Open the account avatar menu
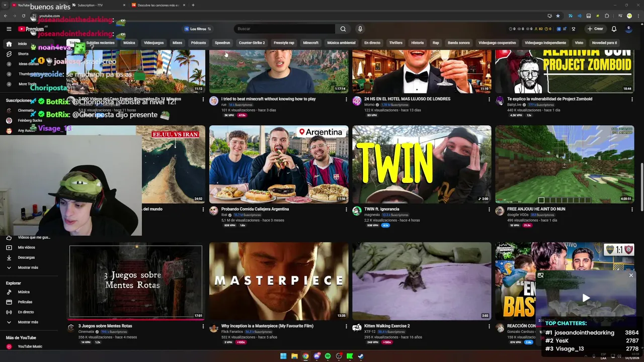The width and height of the screenshot is (644, 362). tap(629, 29)
